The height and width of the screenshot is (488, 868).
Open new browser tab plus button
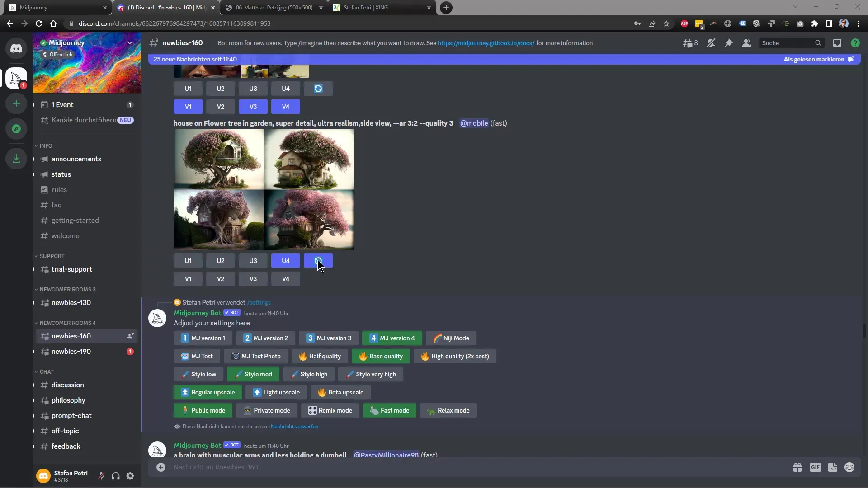(446, 8)
